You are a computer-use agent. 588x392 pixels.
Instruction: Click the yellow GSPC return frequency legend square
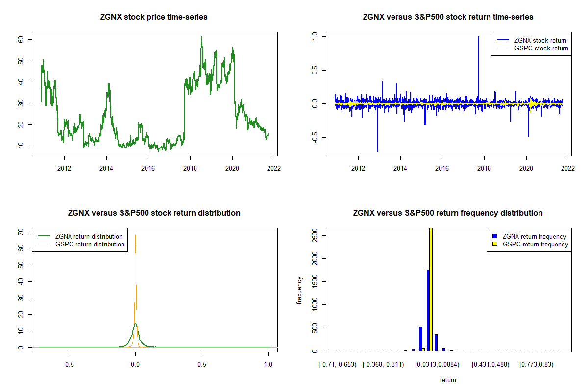click(495, 244)
